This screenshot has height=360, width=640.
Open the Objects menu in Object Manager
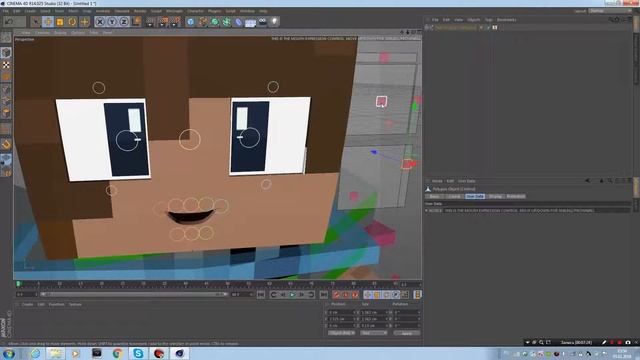click(473, 20)
